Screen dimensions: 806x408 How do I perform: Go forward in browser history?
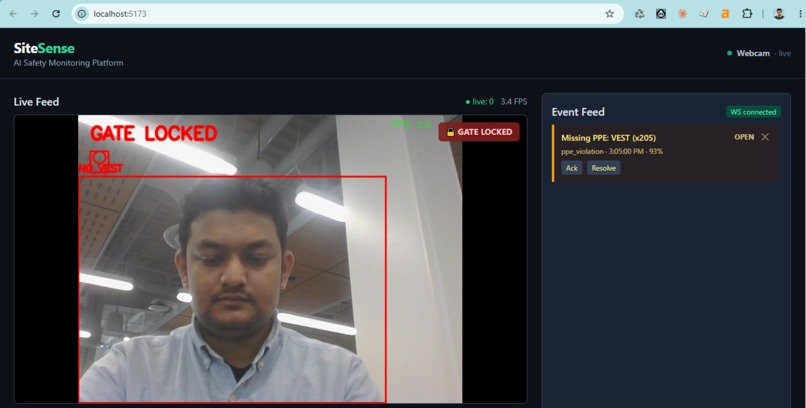pyautogui.click(x=34, y=14)
